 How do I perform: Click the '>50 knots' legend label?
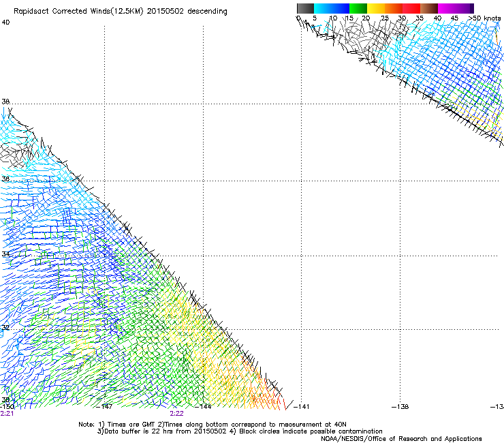484,18
